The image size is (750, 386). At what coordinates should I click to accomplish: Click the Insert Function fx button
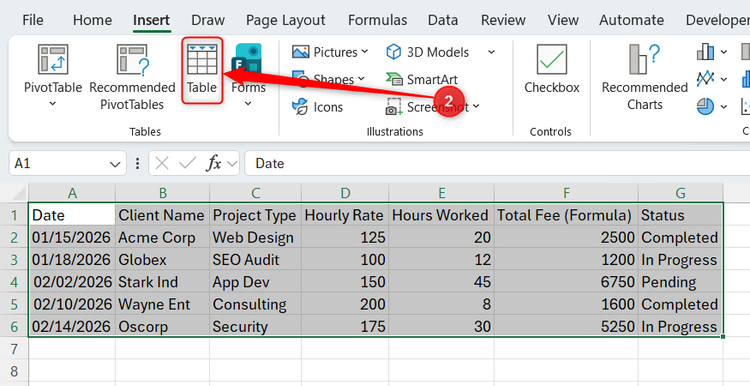point(213,164)
